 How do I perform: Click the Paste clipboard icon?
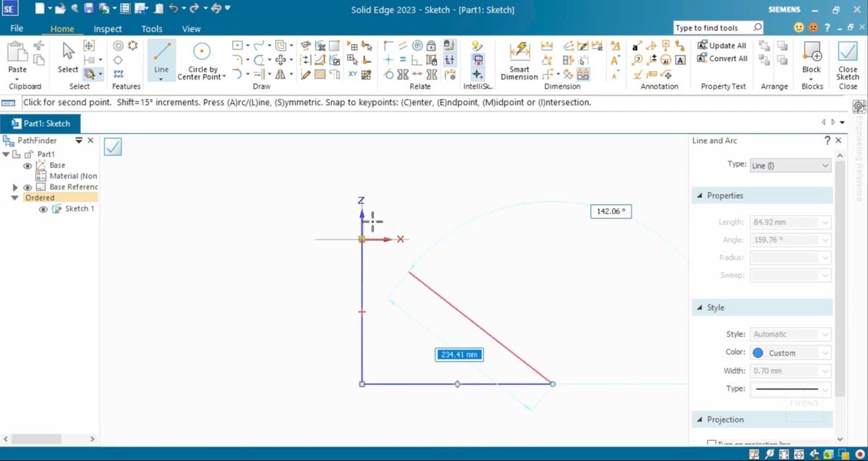point(17,52)
